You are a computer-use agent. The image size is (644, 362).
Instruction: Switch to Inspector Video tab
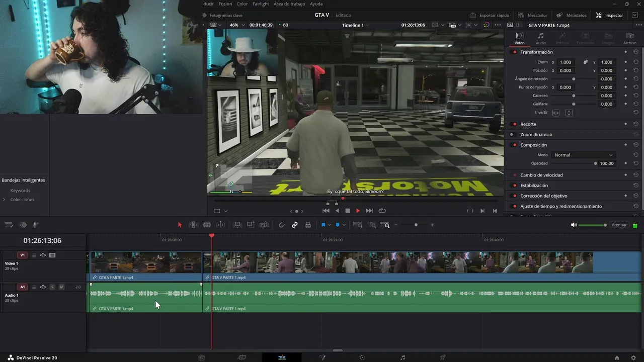520,38
